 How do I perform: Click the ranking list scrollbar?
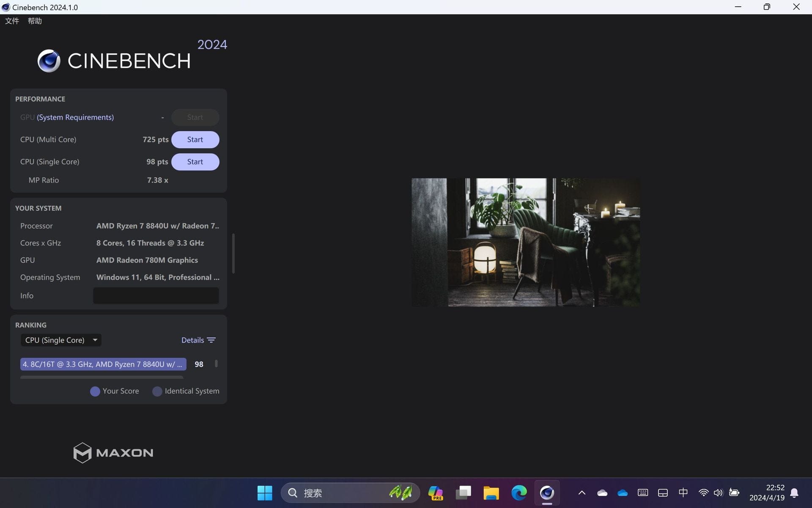216,364
